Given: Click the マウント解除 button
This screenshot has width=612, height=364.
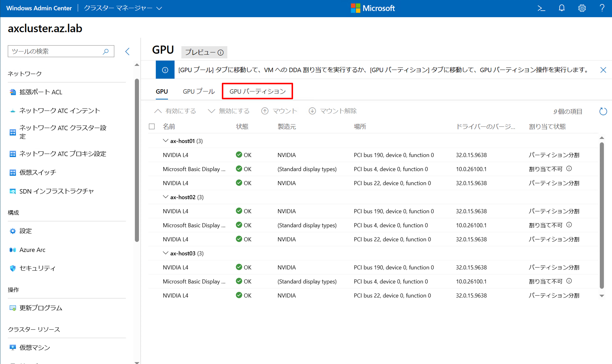Looking at the screenshot, I should (x=333, y=111).
